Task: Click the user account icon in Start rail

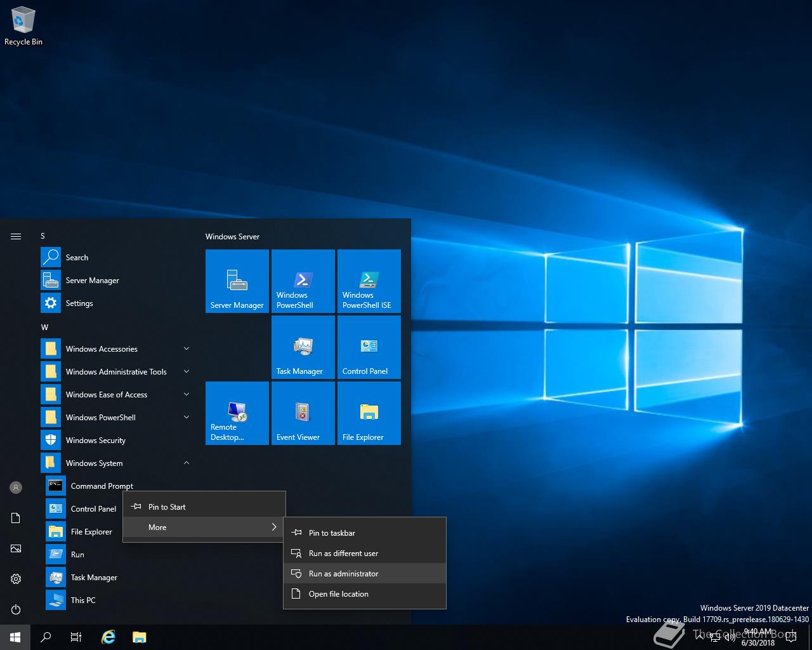Action: pyautogui.click(x=16, y=487)
